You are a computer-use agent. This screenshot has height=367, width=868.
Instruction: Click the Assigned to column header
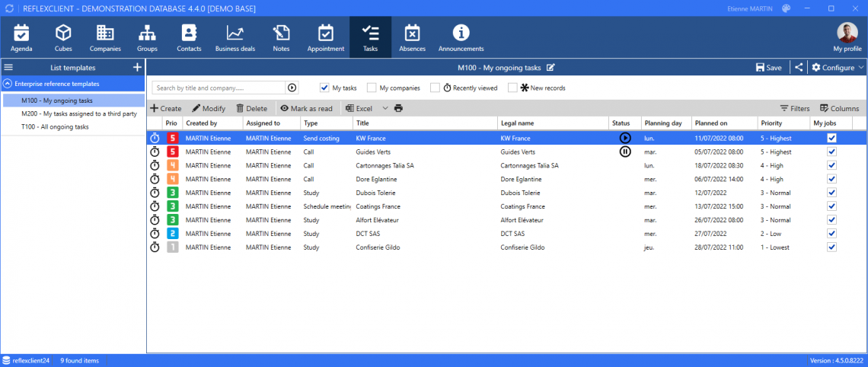(x=272, y=123)
